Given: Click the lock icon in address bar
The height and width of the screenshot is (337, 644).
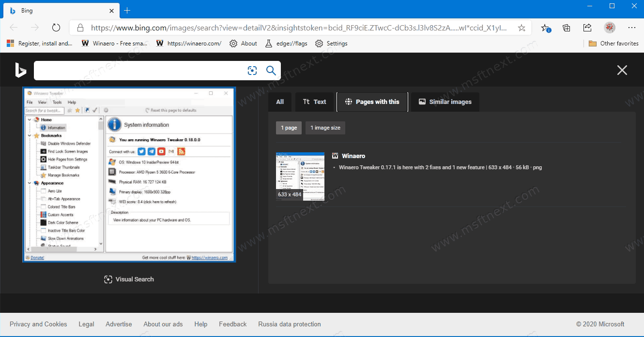Looking at the screenshot, I should (80, 28).
